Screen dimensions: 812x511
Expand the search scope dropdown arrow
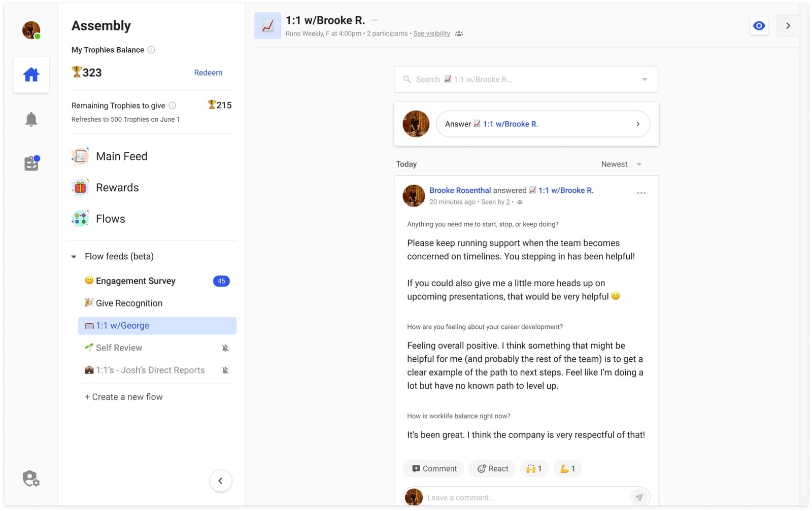click(645, 79)
